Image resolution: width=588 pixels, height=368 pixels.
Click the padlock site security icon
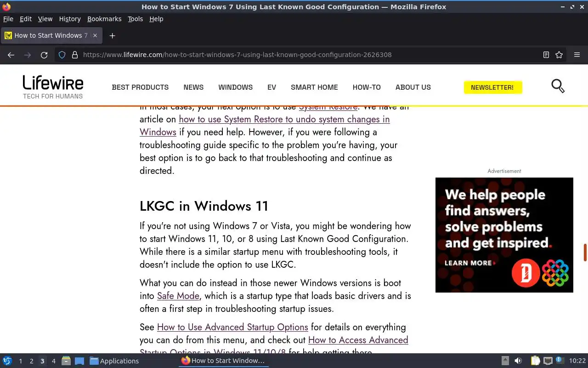[75, 55]
